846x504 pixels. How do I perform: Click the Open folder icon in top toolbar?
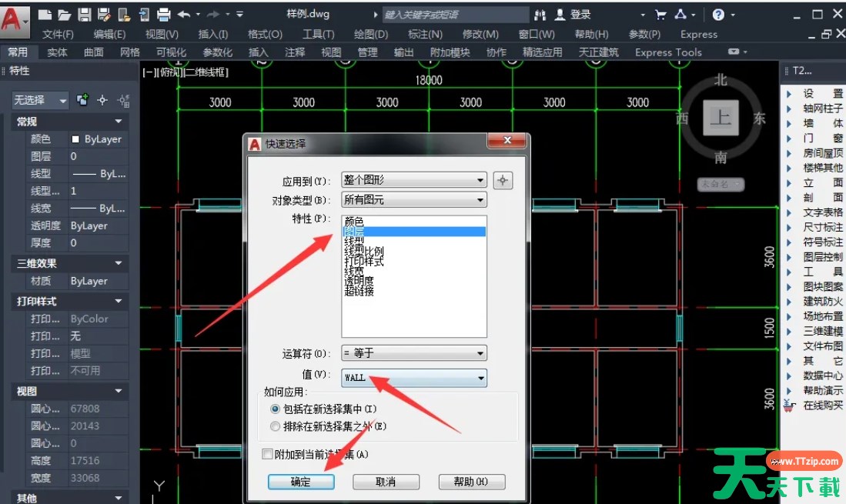(x=65, y=15)
